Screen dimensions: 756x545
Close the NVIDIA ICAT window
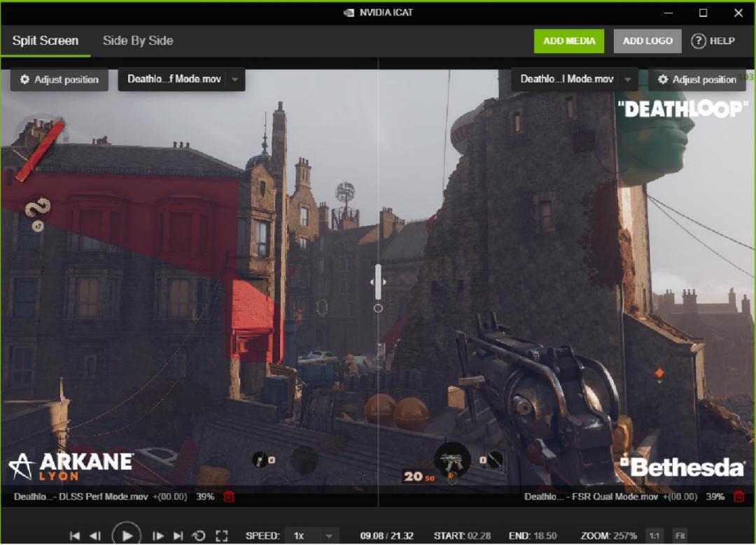click(738, 13)
